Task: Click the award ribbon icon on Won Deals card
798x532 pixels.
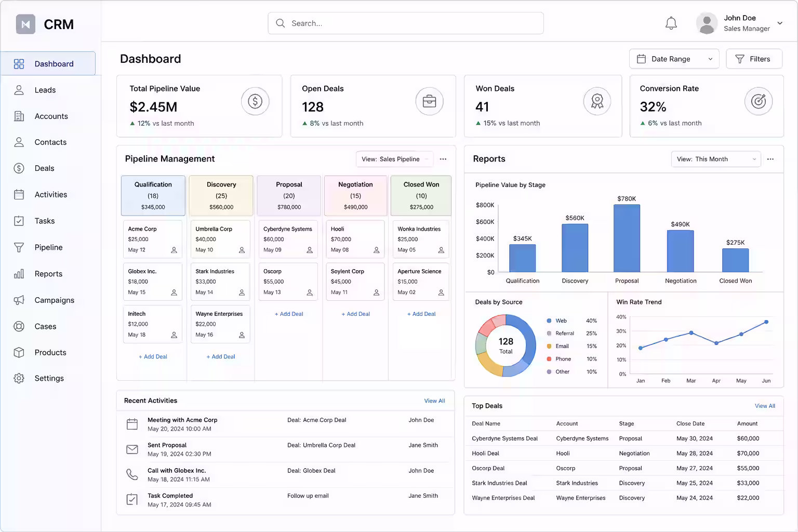Action: (597, 101)
